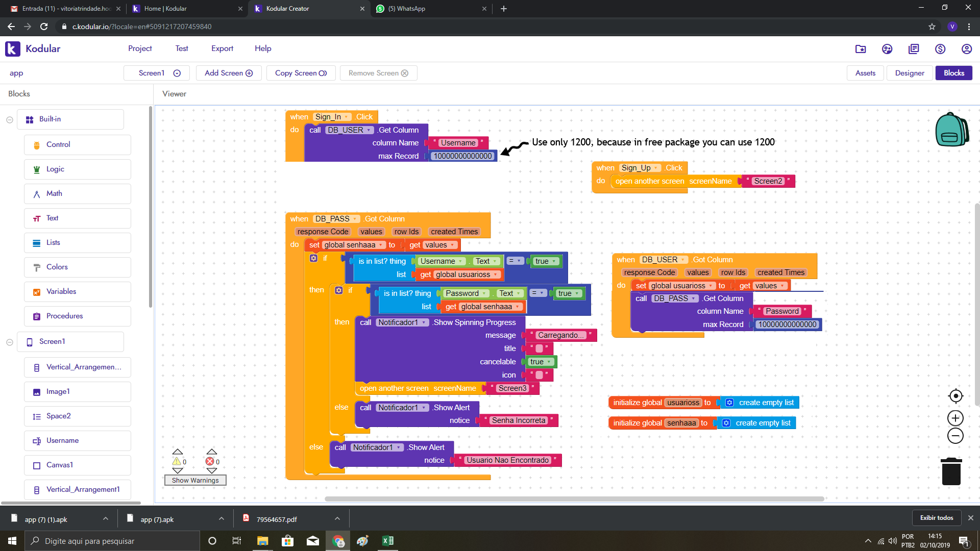This screenshot has height=551, width=980.
Task: Switch to the WhatsApp browser tab
Action: click(x=430, y=9)
